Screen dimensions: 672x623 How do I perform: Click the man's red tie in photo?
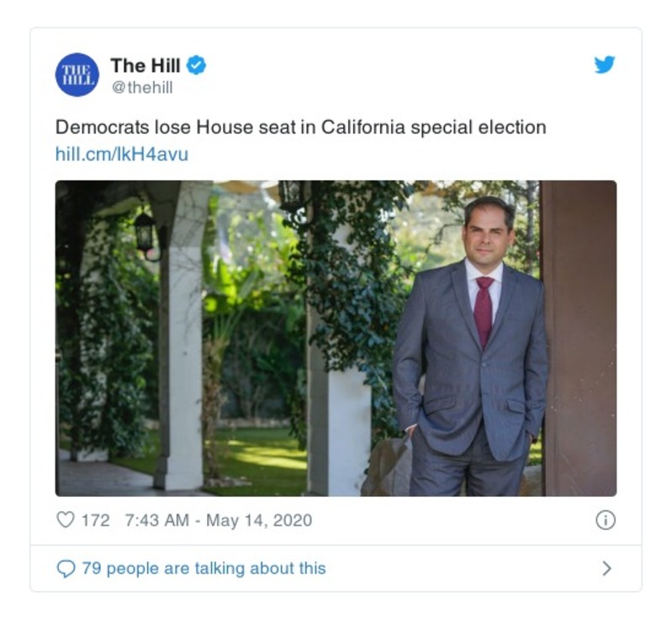point(484,311)
